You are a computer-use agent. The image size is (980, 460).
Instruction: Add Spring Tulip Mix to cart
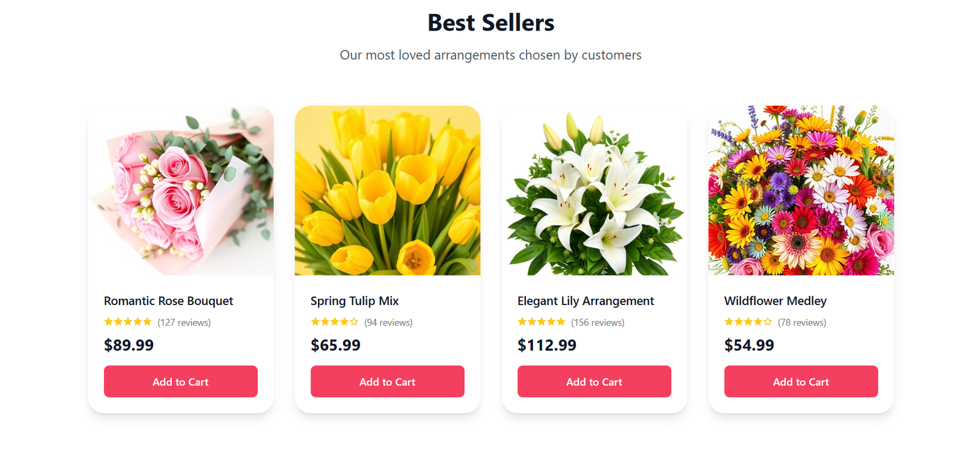point(387,382)
